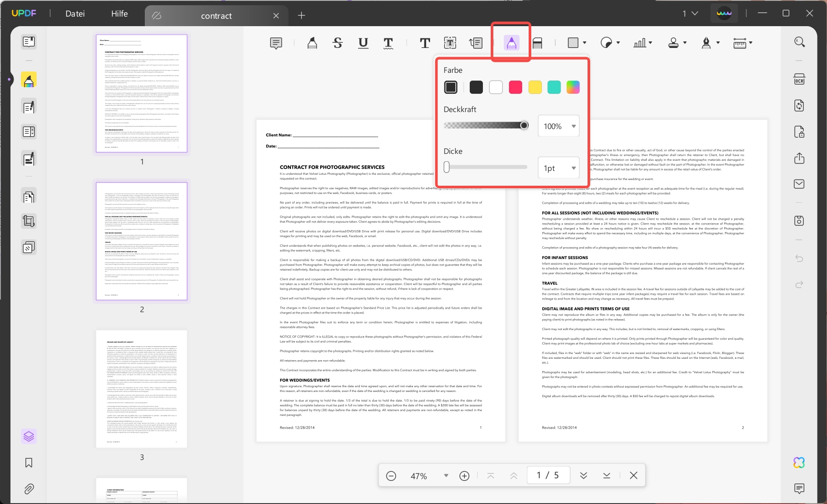Viewport: 827px width, 504px height.
Task: Select the text box tool
Action: pos(450,43)
